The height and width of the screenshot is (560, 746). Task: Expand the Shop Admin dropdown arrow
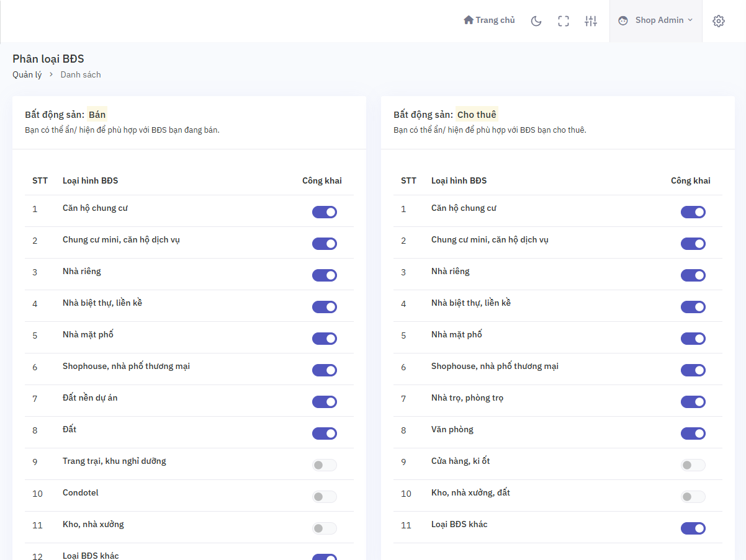coord(690,20)
